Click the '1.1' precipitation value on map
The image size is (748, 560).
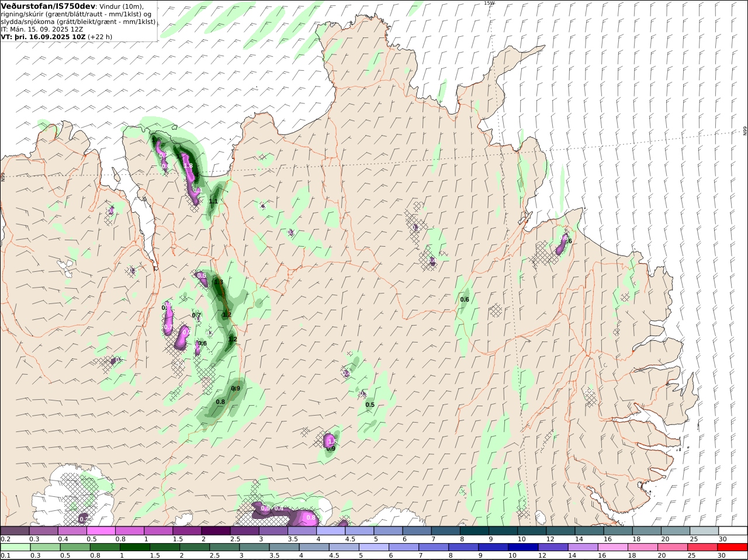[x=213, y=201]
